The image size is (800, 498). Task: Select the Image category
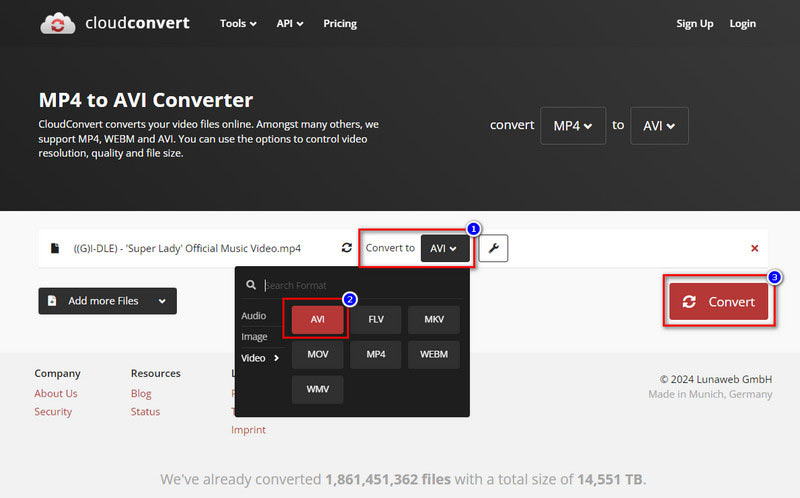pos(254,337)
